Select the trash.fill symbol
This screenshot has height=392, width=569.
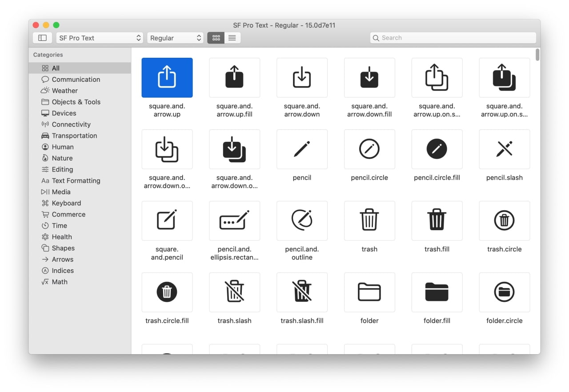(x=437, y=221)
